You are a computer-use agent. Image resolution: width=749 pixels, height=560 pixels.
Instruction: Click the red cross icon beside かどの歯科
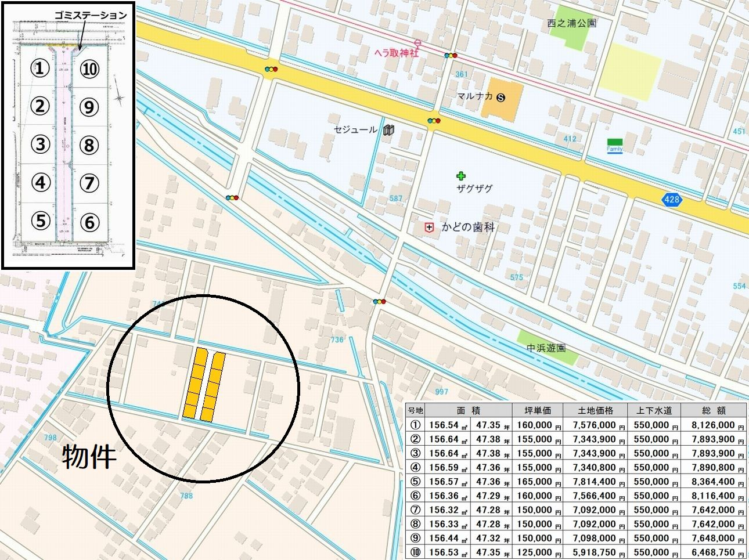click(x=429, y=227)
